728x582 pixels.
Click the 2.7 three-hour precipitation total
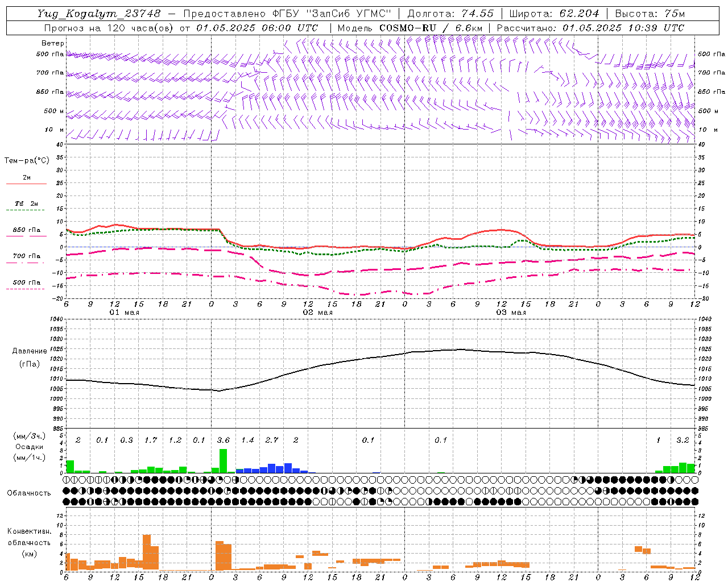click(272, 440)
